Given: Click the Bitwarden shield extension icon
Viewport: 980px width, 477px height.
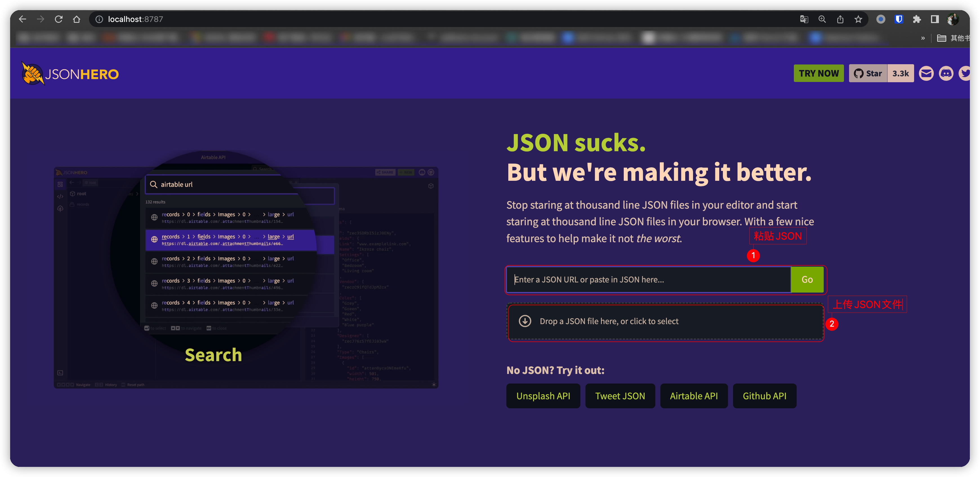Looking at the screenshot, I should coord(899,19).
